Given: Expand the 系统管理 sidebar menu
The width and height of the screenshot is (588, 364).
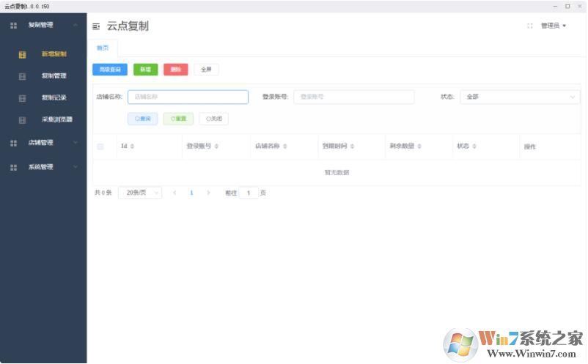Looking at the screenshot, I should click(x=43, y=167).
